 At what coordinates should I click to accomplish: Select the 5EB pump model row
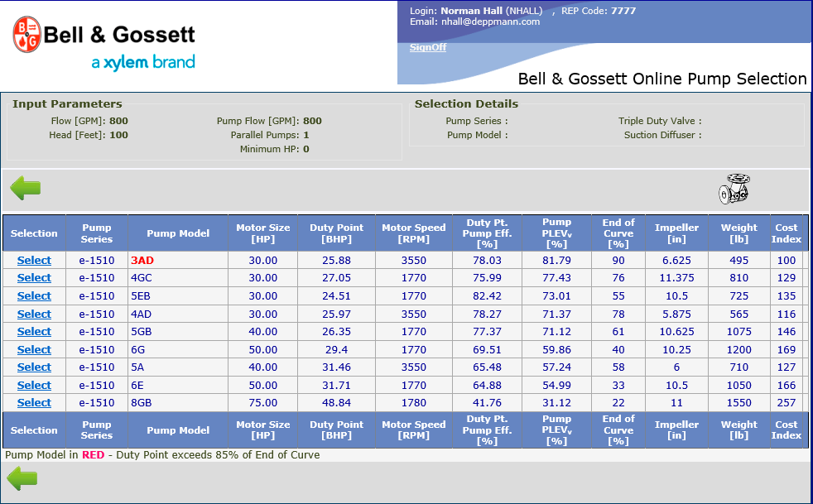34,296
